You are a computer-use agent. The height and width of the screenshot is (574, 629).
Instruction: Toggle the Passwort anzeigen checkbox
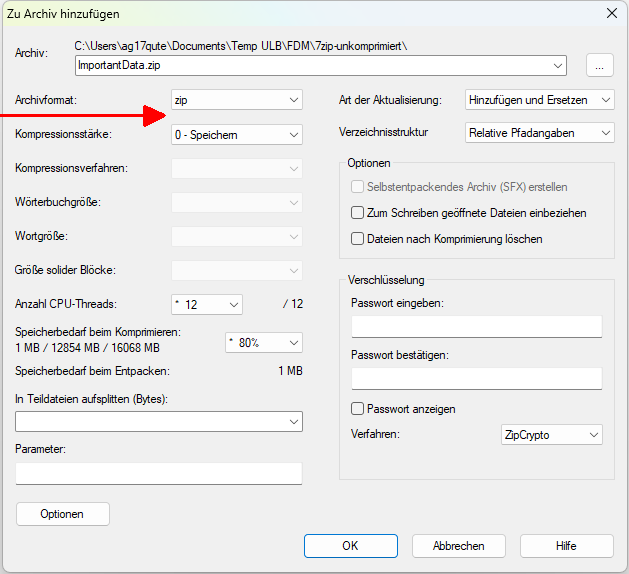tap(358, 409)
